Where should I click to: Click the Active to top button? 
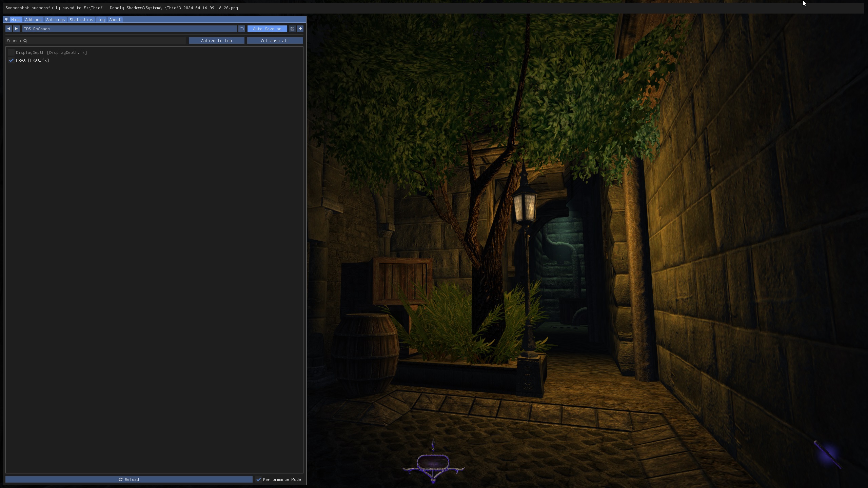pyautogui.click(x=216, y=41)
